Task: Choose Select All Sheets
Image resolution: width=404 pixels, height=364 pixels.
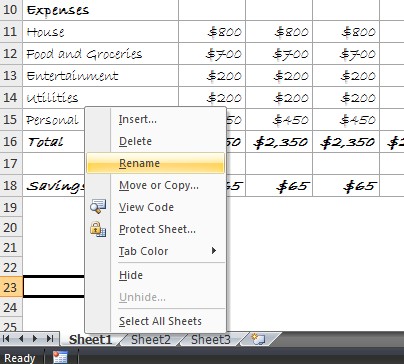Action: coord(155,321)
